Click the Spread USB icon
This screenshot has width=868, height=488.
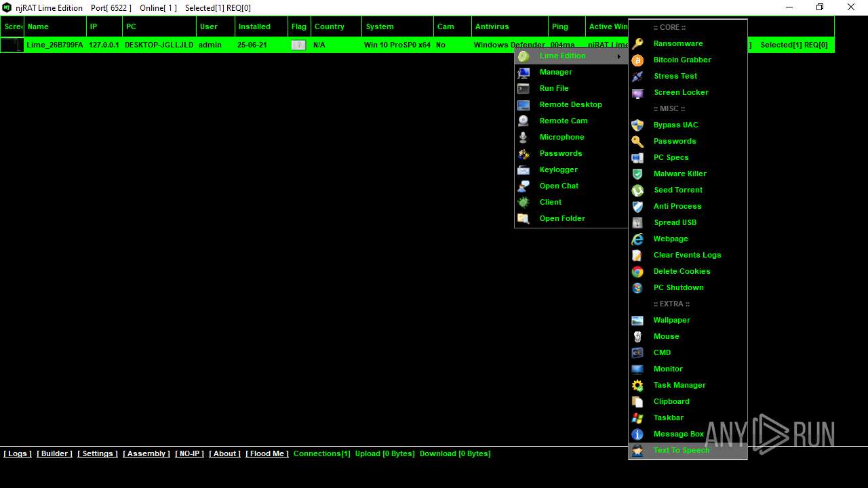637,222
